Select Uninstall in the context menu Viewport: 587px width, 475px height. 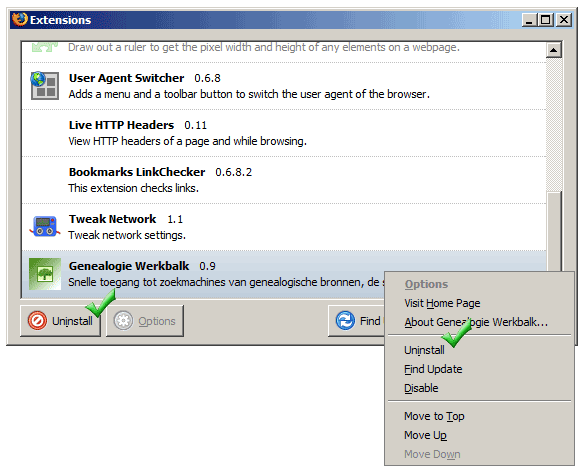424,350
